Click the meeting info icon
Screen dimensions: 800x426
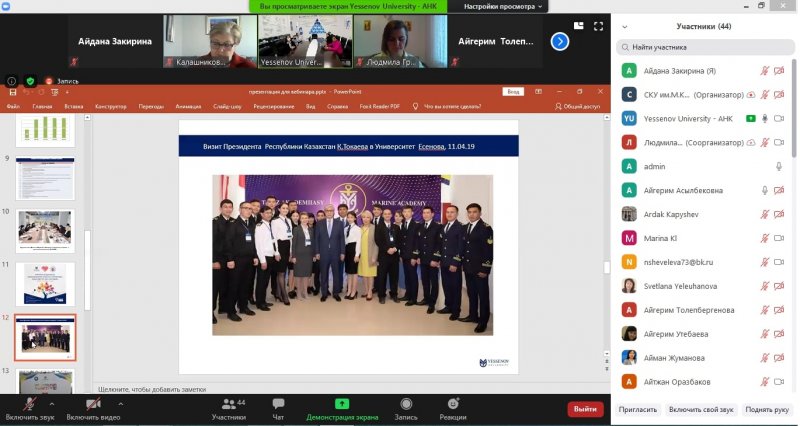pyautogui.click(x=12, y=81)
